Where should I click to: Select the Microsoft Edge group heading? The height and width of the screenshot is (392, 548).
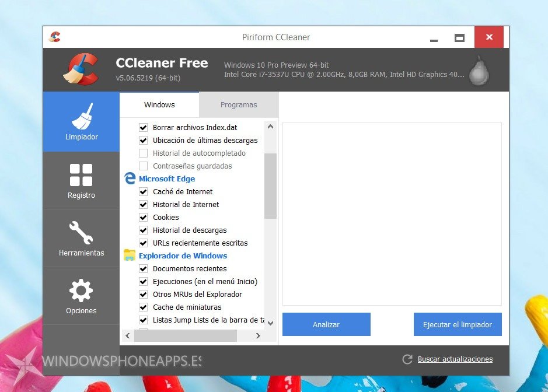167,178
